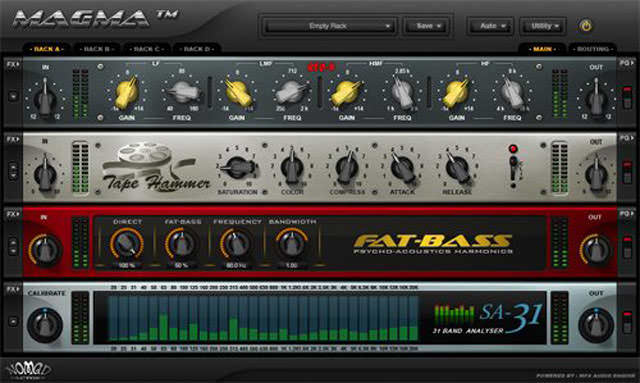Image resolution: width=640 pixels, height=383 pixels.
Task: Toggle the red bypass switch on the EQ rack
Action: (627, 96)
